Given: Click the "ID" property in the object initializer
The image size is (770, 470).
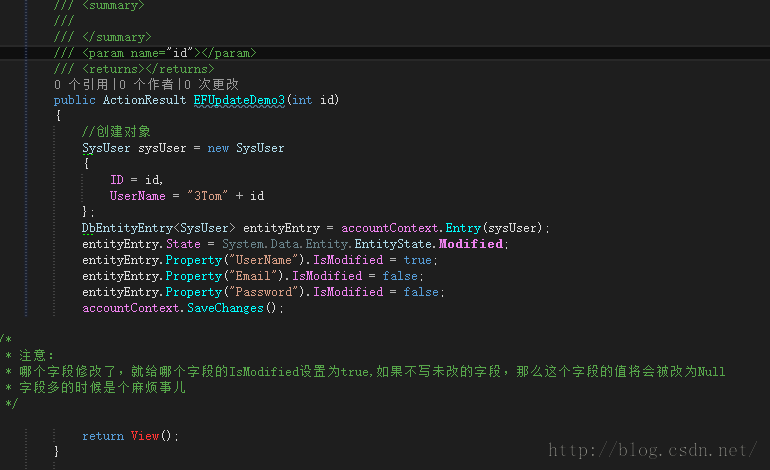Looking at the screenshot, I should click(116, 180).
